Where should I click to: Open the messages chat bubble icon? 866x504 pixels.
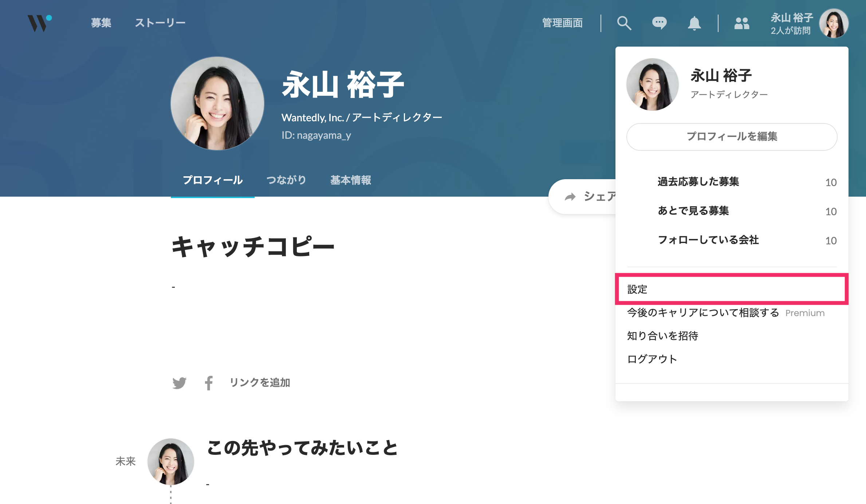pyautogui.click(x=659, y=23)
